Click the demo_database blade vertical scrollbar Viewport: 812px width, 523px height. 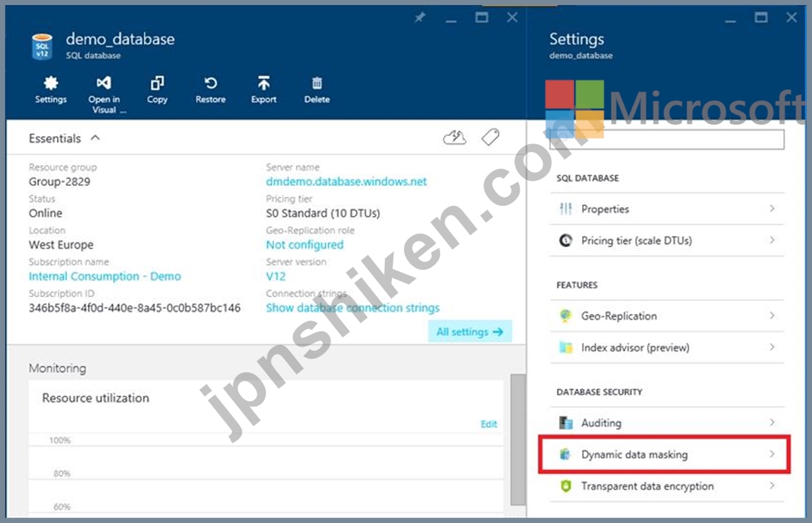click(x=517, y=439)
